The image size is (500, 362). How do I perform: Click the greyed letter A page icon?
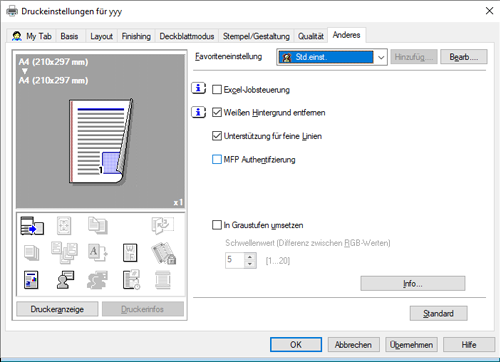pyautogui.click(x=97, y=252)
